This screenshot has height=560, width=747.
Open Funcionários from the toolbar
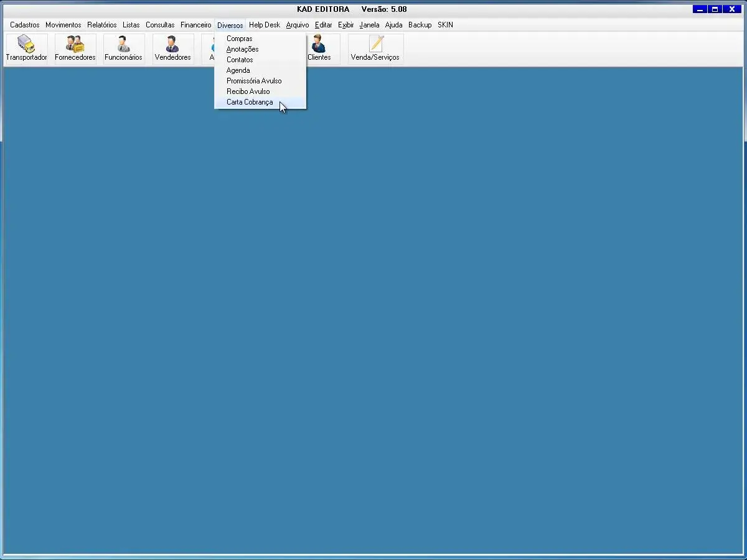[123, 49]
